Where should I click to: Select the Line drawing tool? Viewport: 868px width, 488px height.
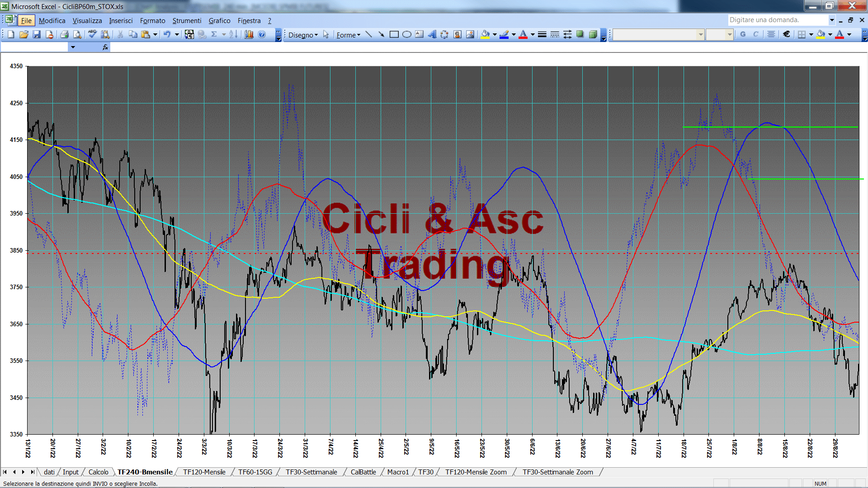click(368, 34)
